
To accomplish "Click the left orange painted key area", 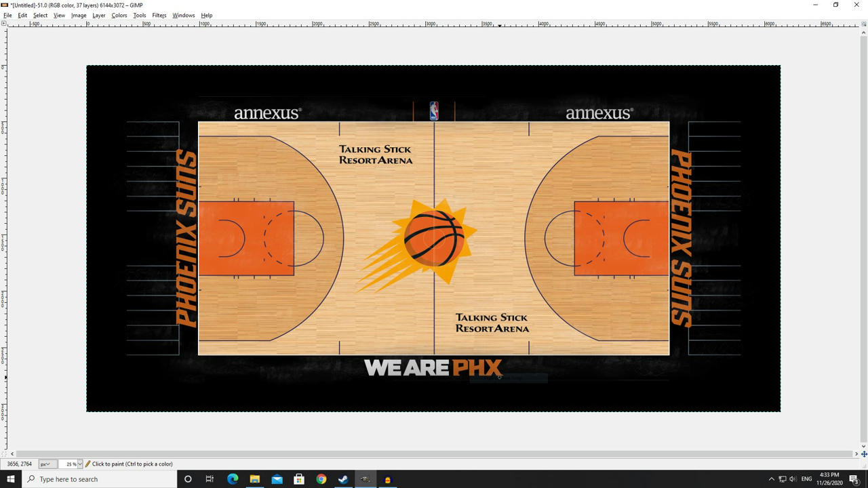I will click(x=246, y=239).
